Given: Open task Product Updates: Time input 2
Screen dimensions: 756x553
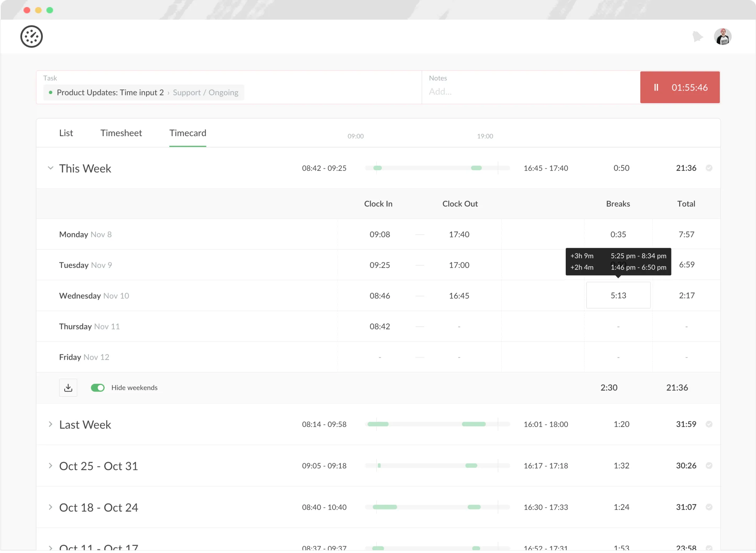Looking at the screenshot, I should (x=110, y=92).
